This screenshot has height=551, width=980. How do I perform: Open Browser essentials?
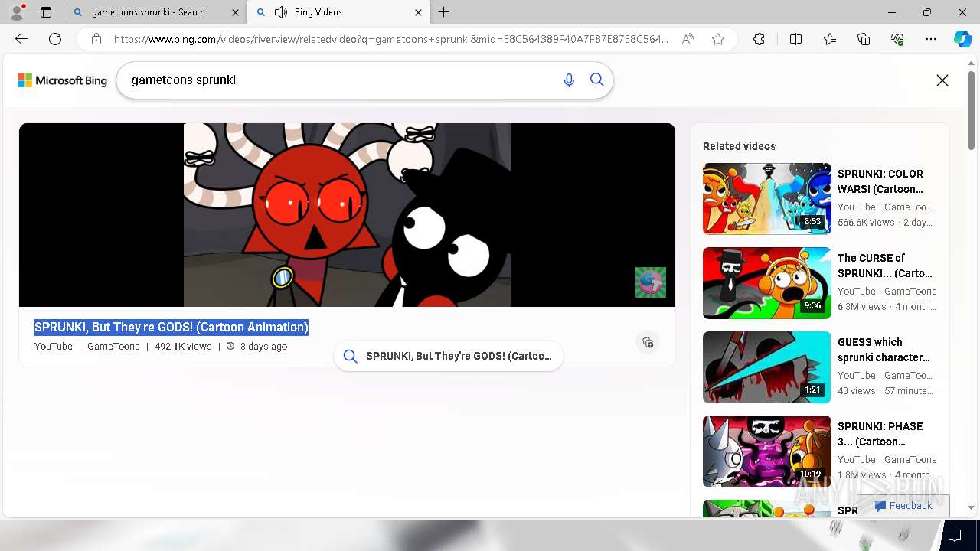[x=897, y=39]
